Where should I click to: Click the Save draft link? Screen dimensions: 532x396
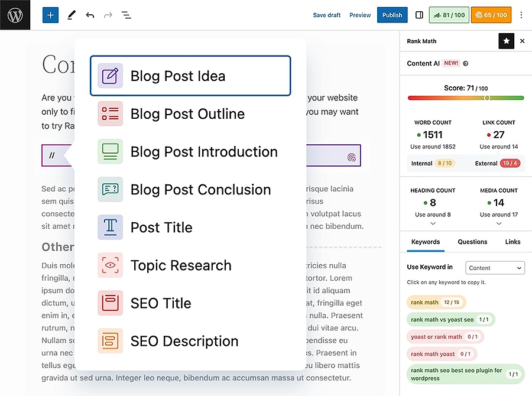326,15
